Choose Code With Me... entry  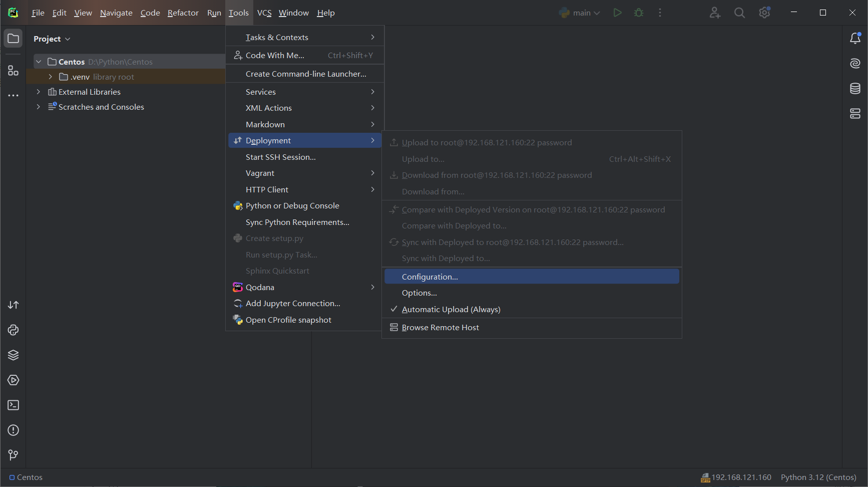(305, 55)
